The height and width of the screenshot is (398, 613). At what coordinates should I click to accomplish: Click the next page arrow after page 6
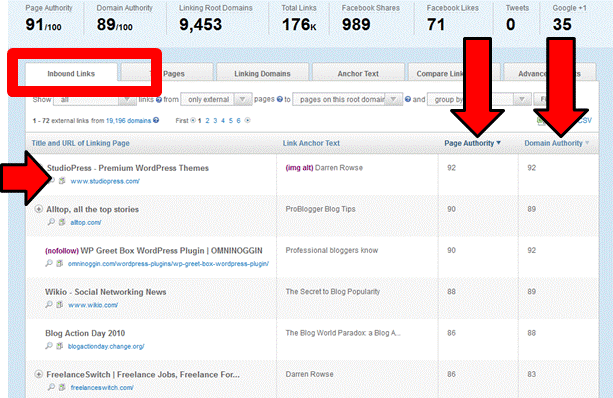coord(247,120)
